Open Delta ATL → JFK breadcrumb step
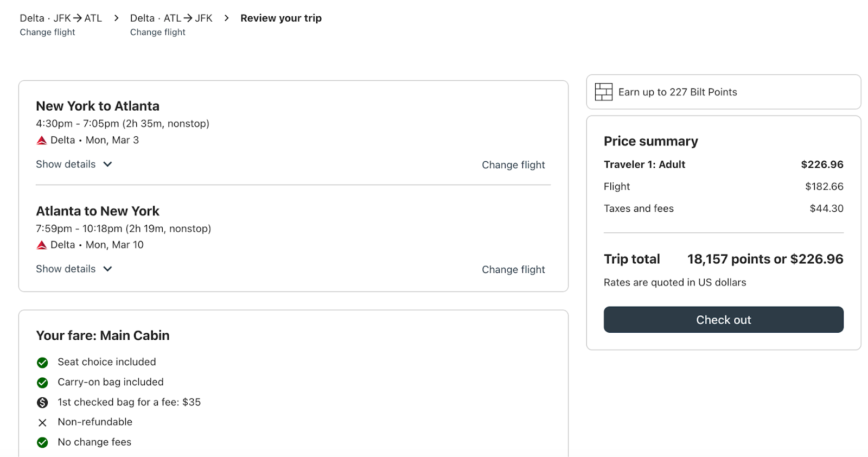868x457 pixels. [x=171, y=18]
